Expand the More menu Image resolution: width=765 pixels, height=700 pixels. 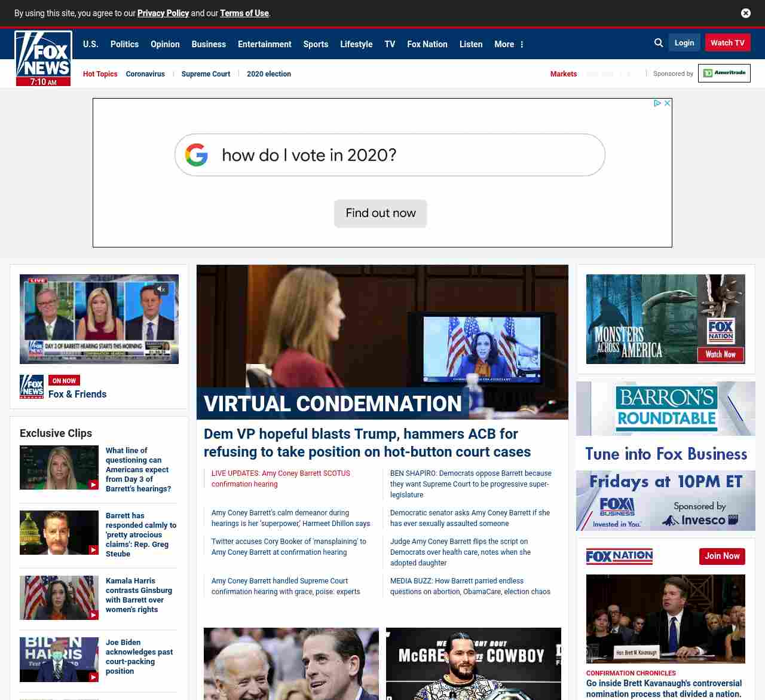click(x=509, y=44)
